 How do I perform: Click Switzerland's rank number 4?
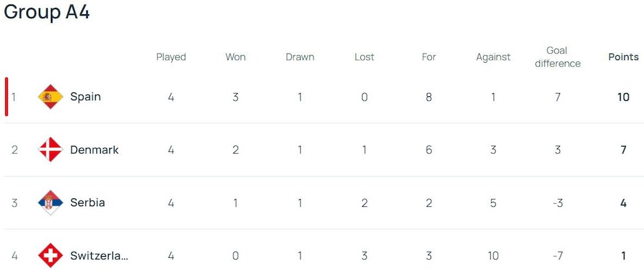14,255
